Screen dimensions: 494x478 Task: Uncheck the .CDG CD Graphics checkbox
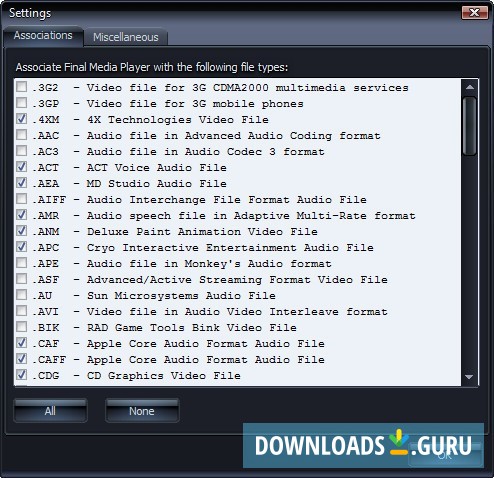[x=22, y=375]
